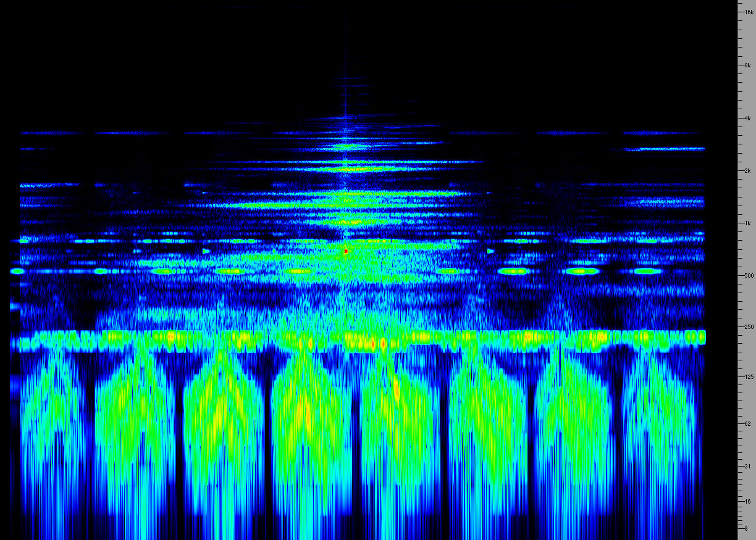Click the red peak dot in the spectrogram center
This screenshot has height=540, width=756.
(346, 252)
